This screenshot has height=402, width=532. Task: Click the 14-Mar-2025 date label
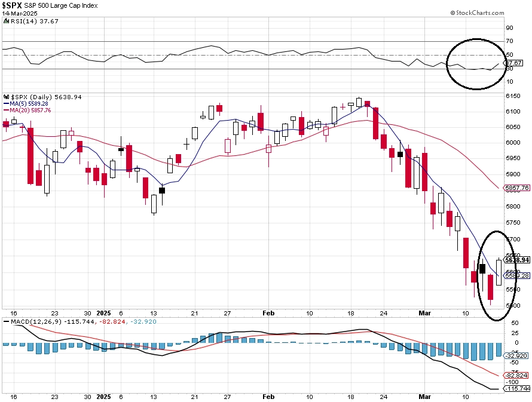coord(20,14)
